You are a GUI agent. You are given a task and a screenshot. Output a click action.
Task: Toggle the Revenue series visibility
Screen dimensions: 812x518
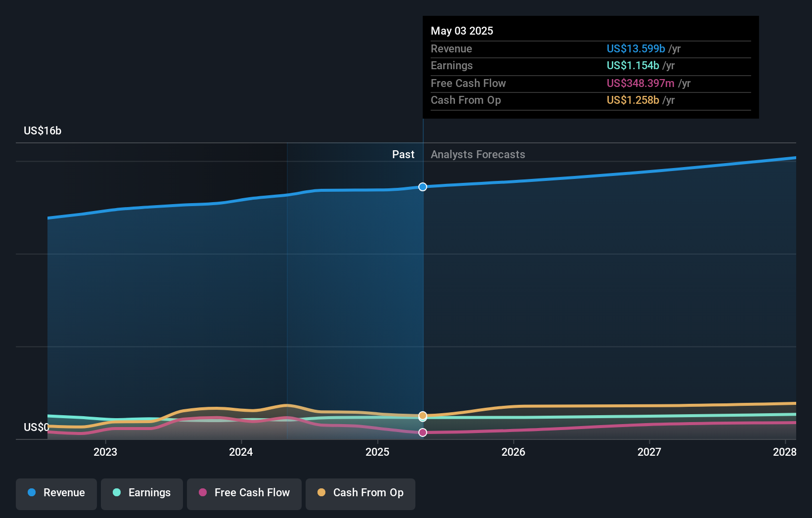(x=56, y=494)
